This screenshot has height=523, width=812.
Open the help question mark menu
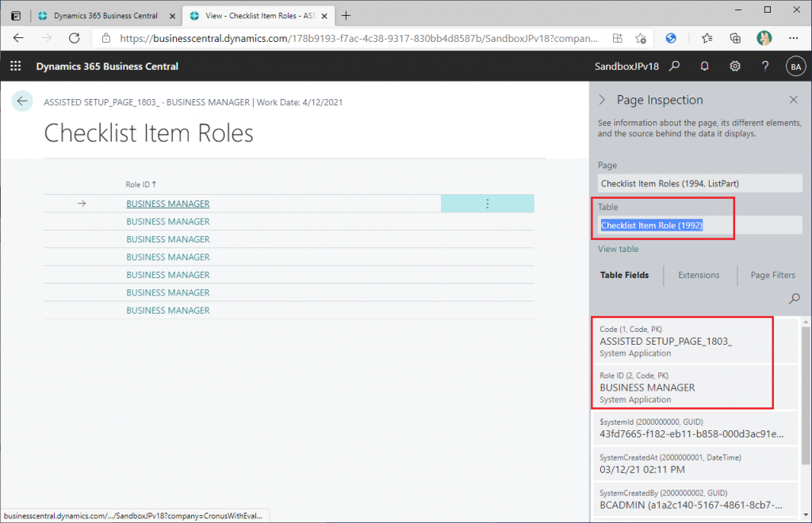click(765, 67)
